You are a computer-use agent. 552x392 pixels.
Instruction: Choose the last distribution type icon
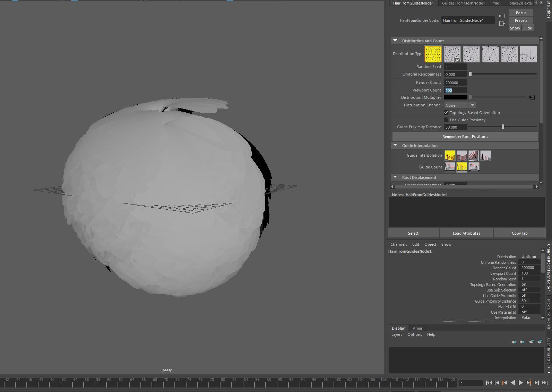528,54
